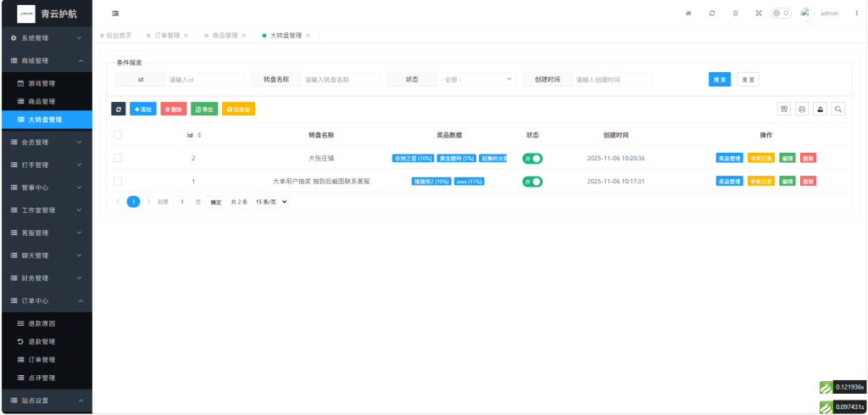Click the bottom performance timer badge 0.097431s
This screenshot has height=415, width=868.
coord(843,407)
